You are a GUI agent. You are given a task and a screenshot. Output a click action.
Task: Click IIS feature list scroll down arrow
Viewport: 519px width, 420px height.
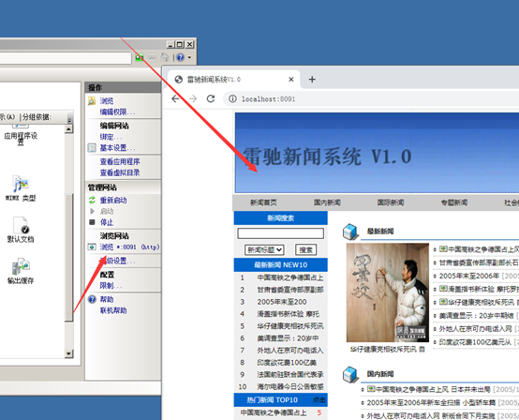click(x=68, y=353)
